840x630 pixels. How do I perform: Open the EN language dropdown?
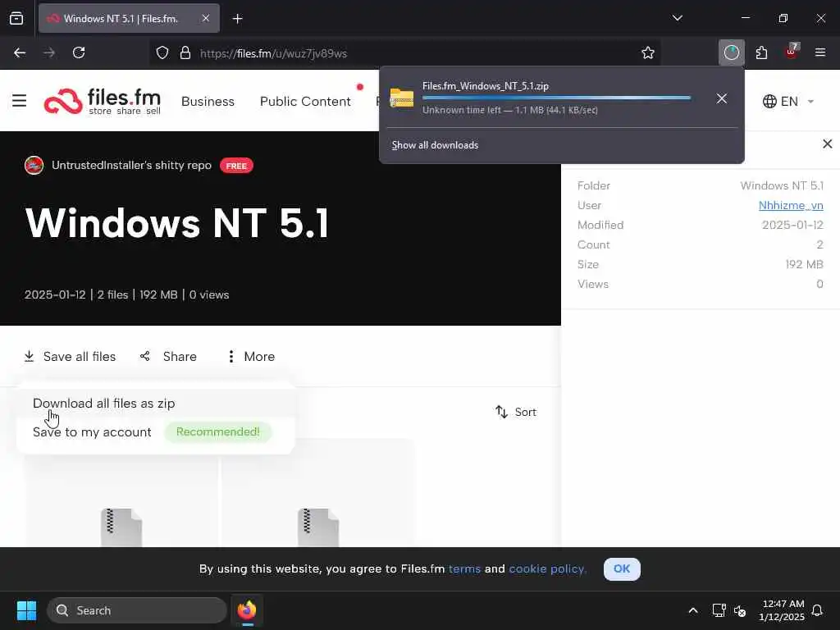pos(788,101)
